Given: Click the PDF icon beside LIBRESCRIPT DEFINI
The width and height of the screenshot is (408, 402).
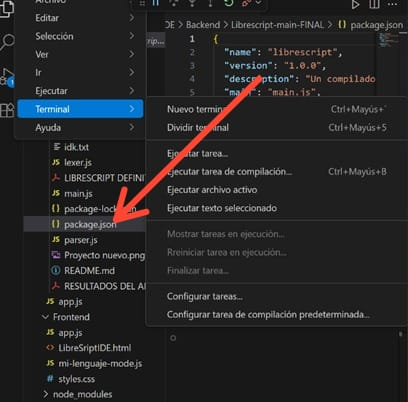Looking at the screenshot, I should point(56,178).
